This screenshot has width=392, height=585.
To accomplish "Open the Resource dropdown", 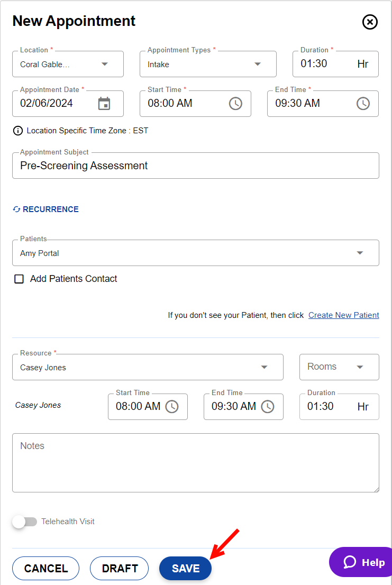I will tap(264, 368).
